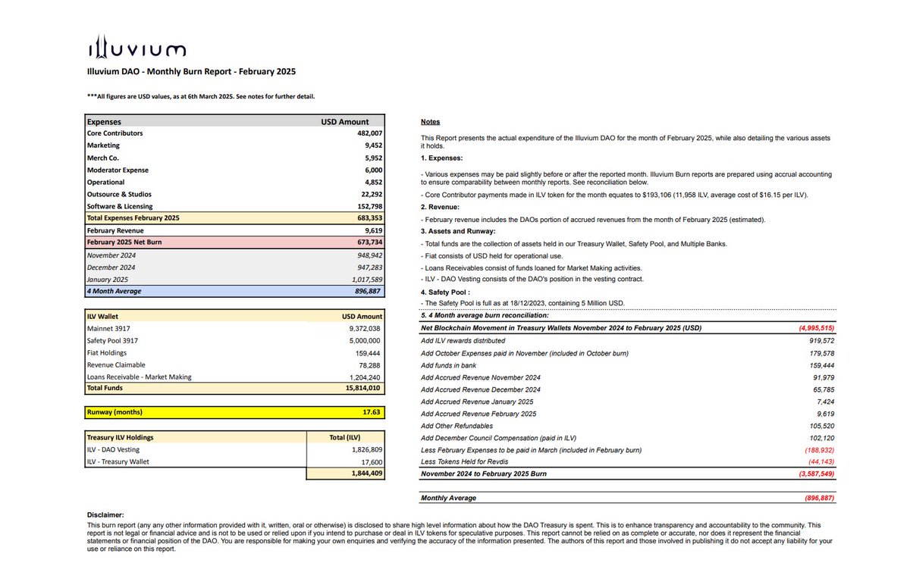Click the 'Merch Co.' row label
The image size is (910, 588).
[104, 158]
